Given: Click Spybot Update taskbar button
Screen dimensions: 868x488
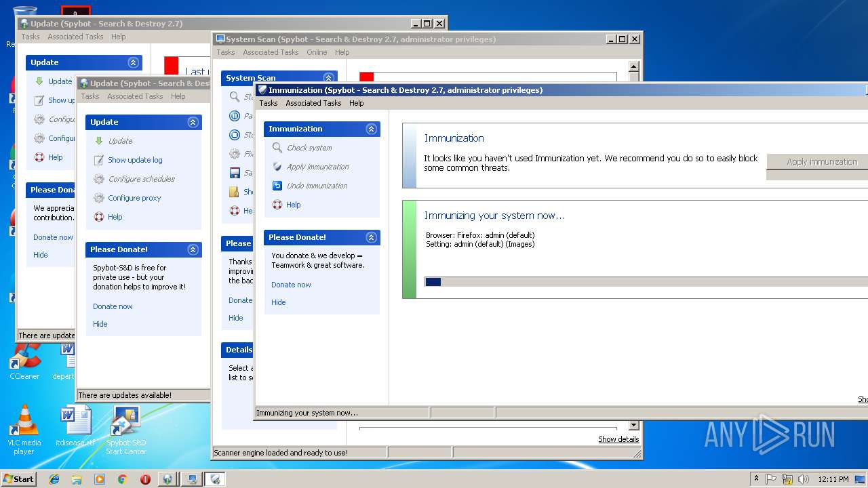Looking at the screenshot, I should 167,479.
